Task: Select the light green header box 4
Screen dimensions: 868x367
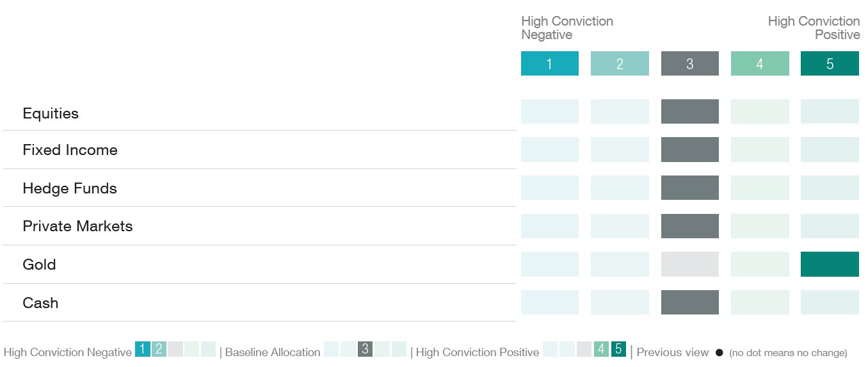Action: pos(760,64)
